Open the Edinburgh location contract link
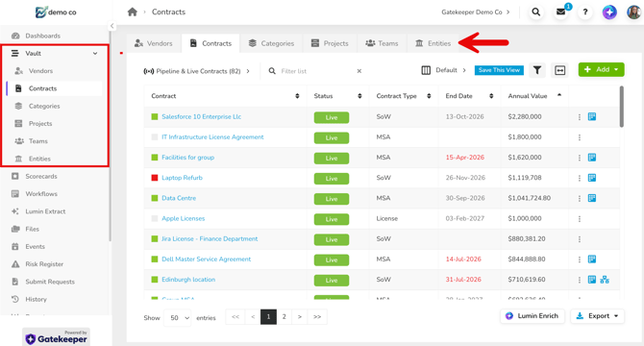The height and width of the screenshot is (346, 644). tap(188, 280)
